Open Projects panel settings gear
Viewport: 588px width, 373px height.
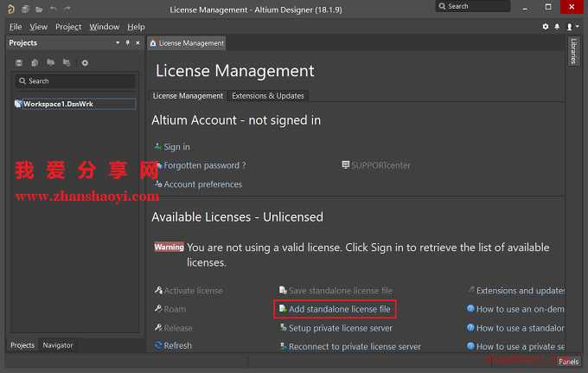pos(85,62)
